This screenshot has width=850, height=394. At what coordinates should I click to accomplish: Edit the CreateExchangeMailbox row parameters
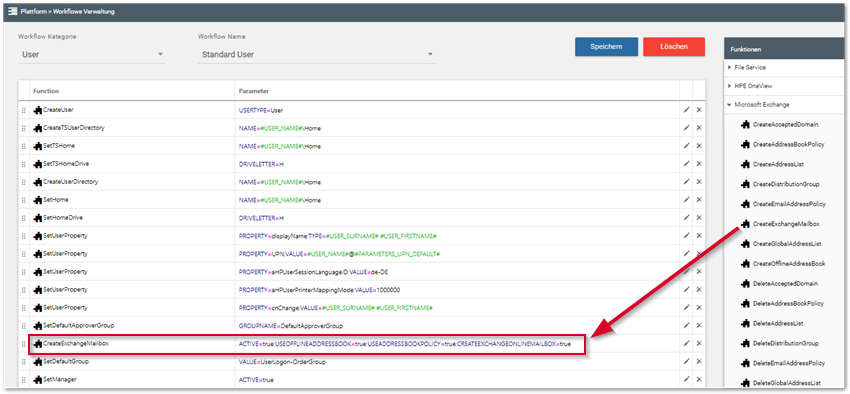pos(686,344)
